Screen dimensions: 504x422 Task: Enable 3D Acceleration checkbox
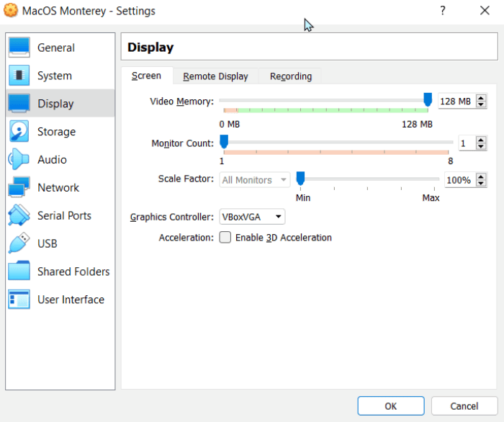[225, 238]
